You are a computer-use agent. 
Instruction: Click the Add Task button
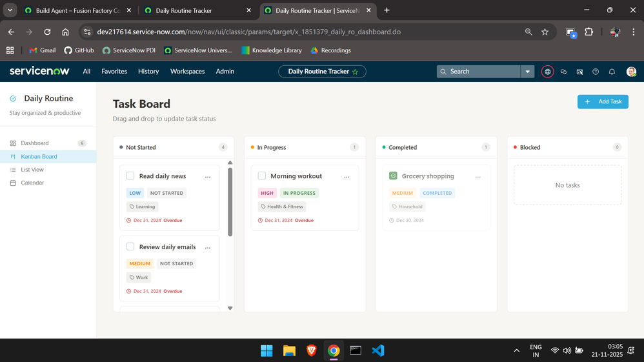click(603, 101)
